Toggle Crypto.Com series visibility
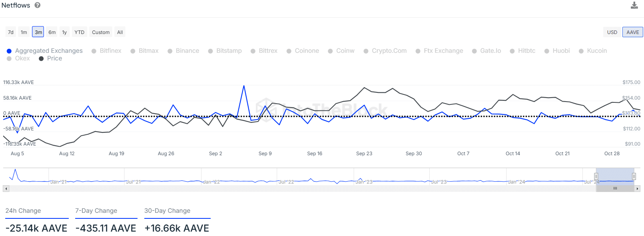The image size is (644, 236). pyautogui.click(x=385, y=51)
